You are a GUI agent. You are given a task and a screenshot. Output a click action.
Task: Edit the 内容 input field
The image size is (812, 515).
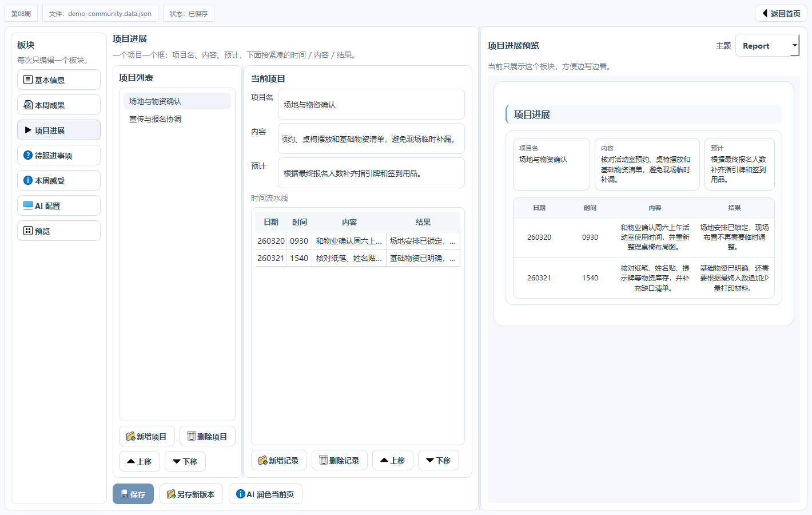[x=371, y=138]
